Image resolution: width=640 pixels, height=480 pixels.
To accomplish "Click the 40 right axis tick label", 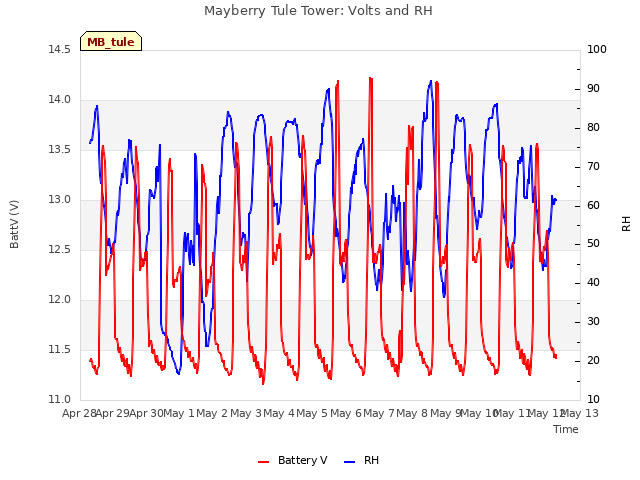I will click(593, 283).
